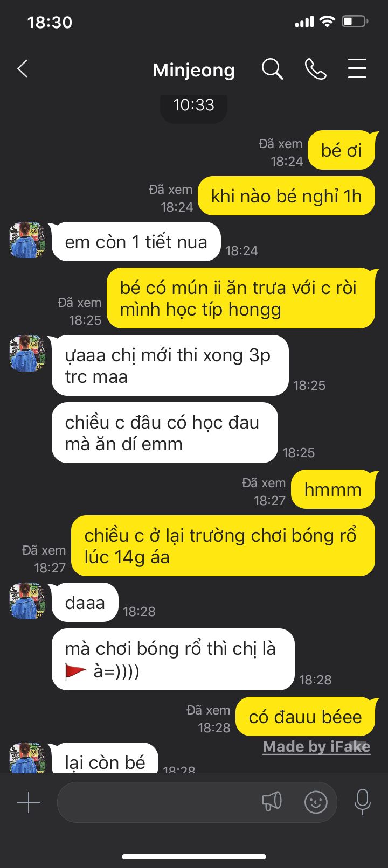Tap the red flag emoji message

[x=173, y=660]
